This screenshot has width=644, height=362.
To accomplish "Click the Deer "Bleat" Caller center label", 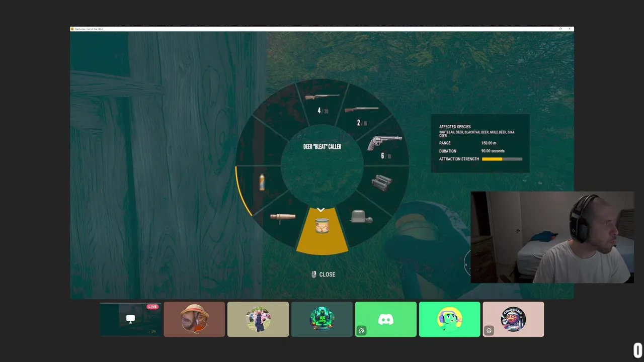I will coord(322,147).
